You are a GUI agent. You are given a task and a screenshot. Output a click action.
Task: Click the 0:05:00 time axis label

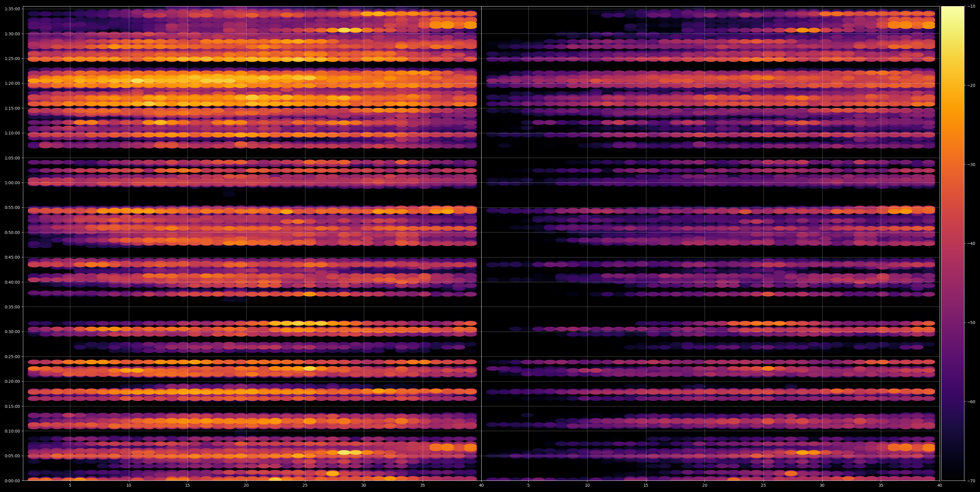[12, 456]
